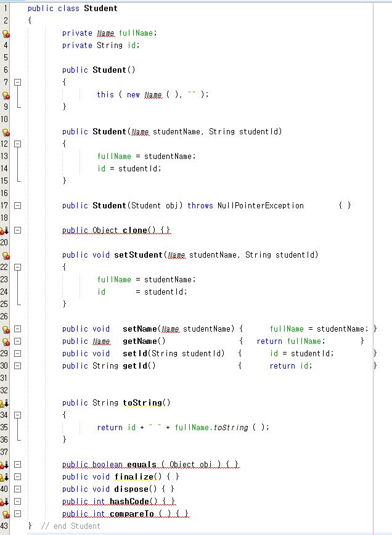
Task: Collapse the Student() default constructor fold on line 7
Action: (17, 82)
